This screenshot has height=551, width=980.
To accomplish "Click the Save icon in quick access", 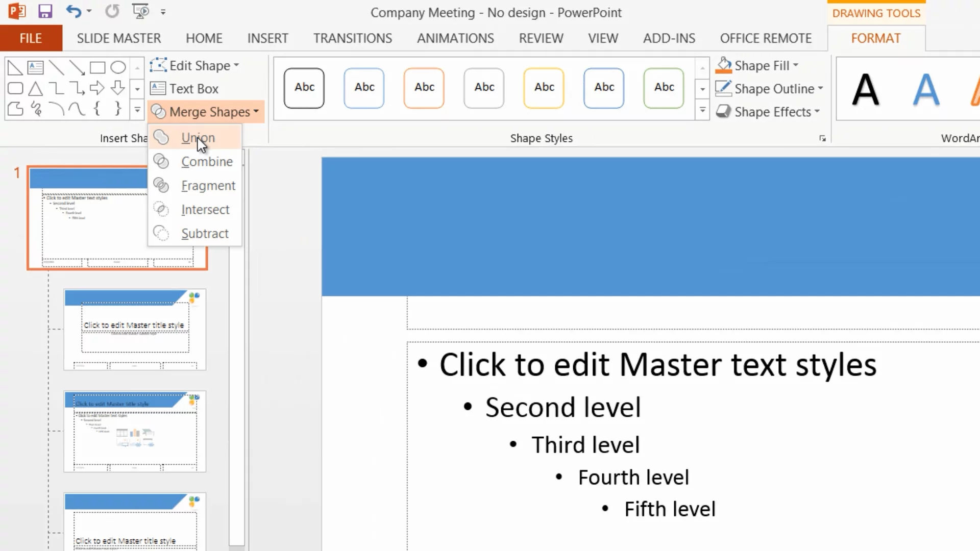I will pos(45,11).
